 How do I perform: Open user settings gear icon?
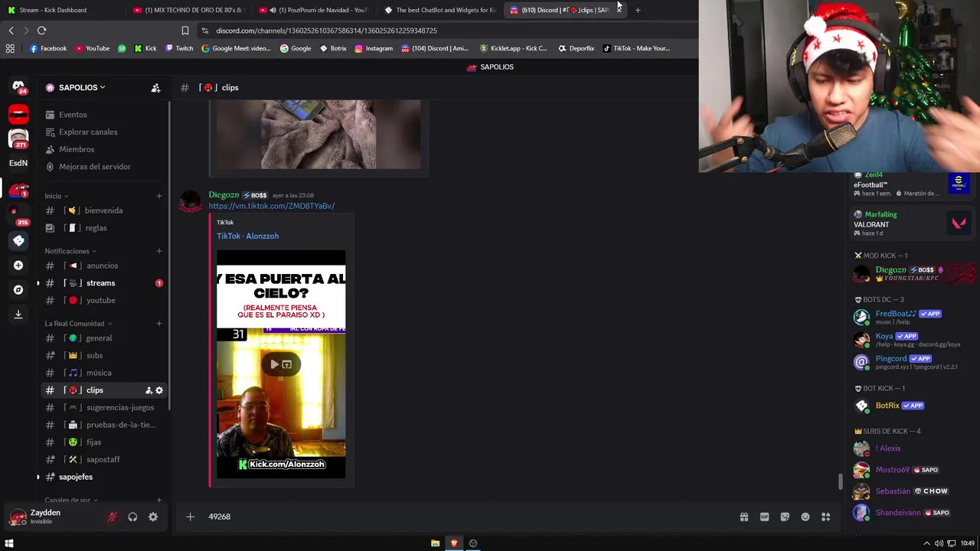(153, 517)
